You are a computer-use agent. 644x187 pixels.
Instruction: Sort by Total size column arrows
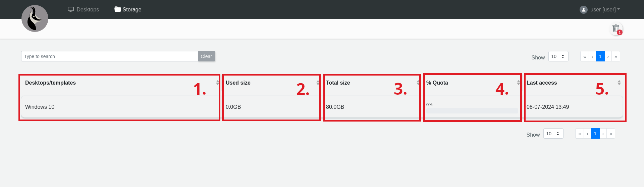click(418, 83)
